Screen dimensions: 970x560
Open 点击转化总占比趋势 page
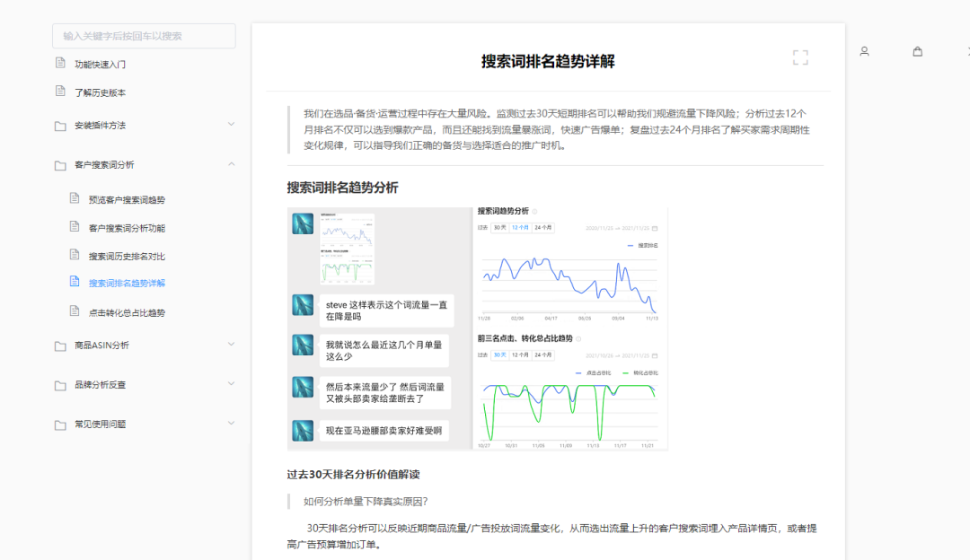click(127, 313)
